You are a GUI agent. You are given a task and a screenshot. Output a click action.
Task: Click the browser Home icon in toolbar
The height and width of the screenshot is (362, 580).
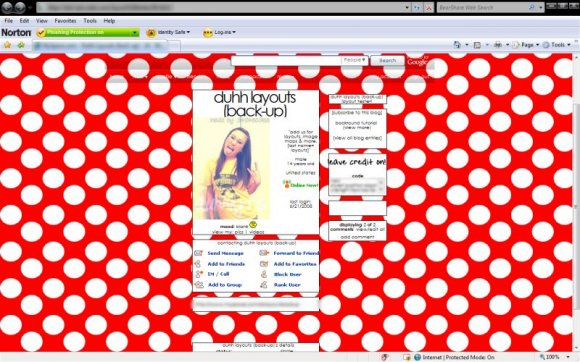tap(457, 45)
